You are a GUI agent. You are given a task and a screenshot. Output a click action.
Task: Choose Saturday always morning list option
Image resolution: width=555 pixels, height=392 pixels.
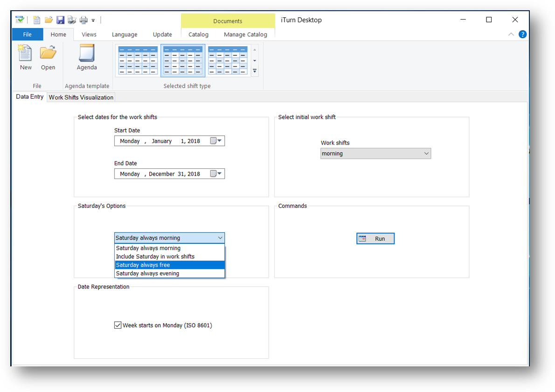pos(170,248)
